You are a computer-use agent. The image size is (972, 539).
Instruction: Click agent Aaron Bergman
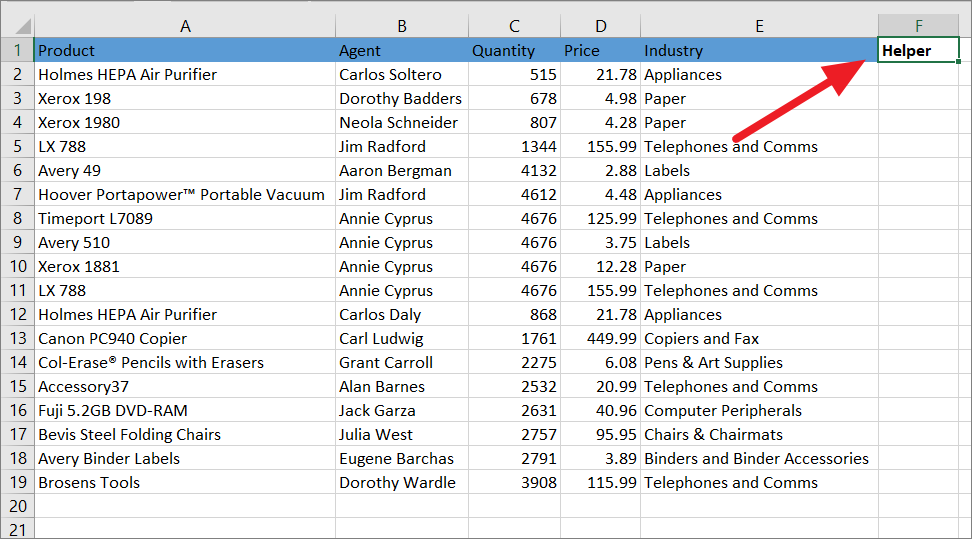[402, 170]
